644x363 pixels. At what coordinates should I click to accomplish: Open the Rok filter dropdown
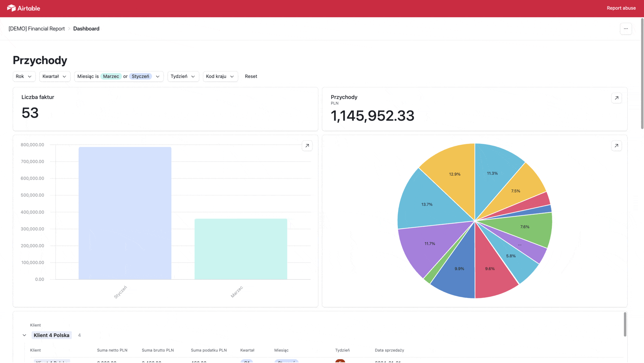[x=23, y=76]
